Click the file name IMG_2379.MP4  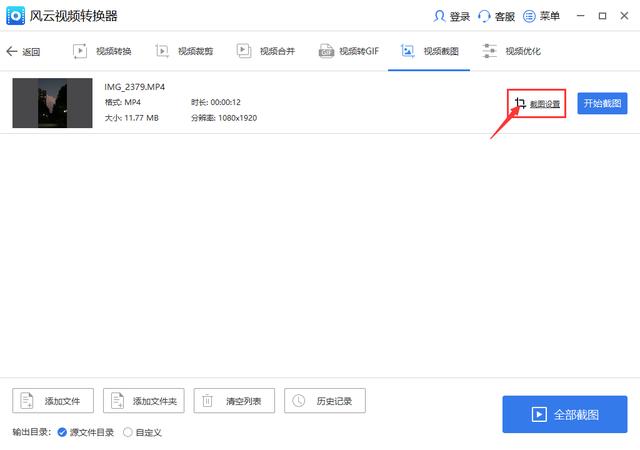click(x=135, y=87)
